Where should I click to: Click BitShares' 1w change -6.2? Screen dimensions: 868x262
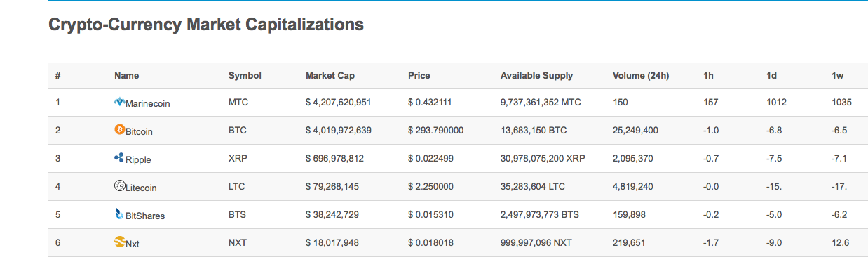pyautogui.click(x=839, y=214)
